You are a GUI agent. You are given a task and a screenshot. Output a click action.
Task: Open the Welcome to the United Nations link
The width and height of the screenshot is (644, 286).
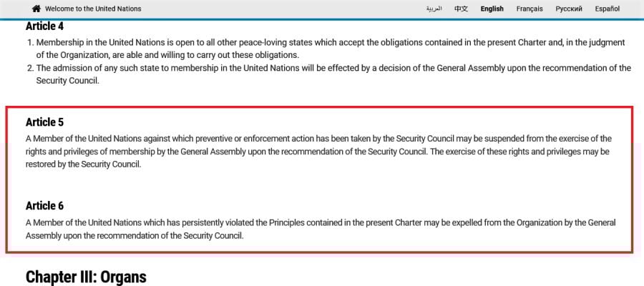tap(93, 9)
